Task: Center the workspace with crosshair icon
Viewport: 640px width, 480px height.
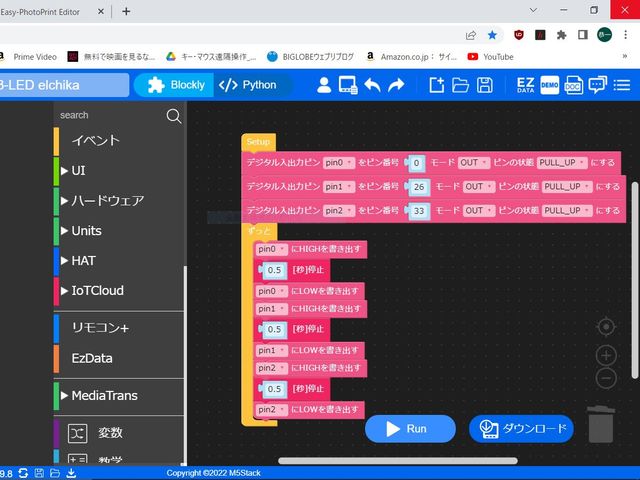Action: (606, 327)
